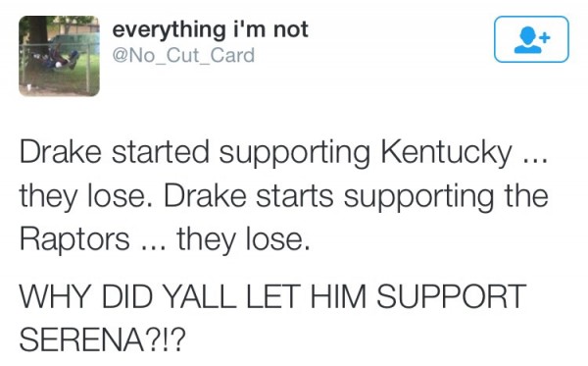Click 'they lose.' after the word Raptors
Image resolution: width=588 pixels, height=366 pixels.
[244, 239]
